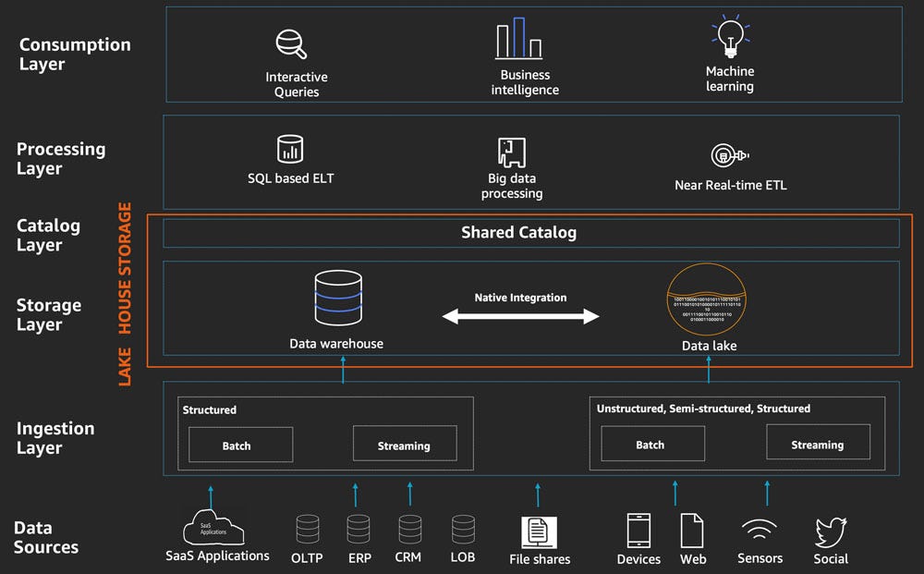The width and height of the screenshot is (924, 574).
Task: Select the SaaS Applications cloud icon
Action: (x=213, y=527)
